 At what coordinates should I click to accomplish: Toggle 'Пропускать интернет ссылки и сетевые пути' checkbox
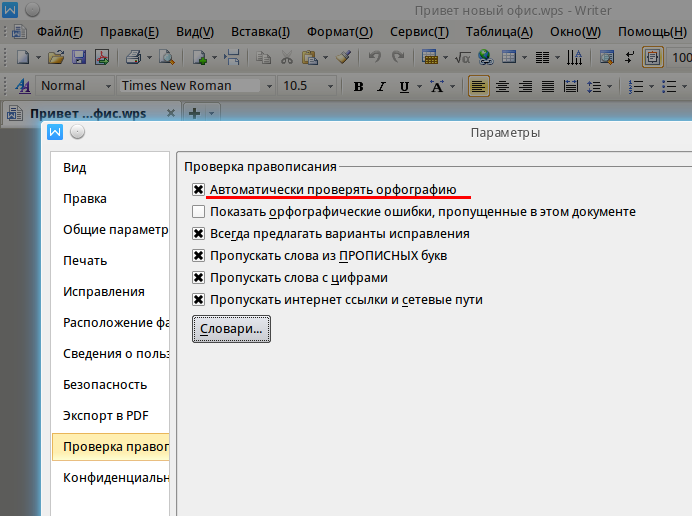[198, 300]
